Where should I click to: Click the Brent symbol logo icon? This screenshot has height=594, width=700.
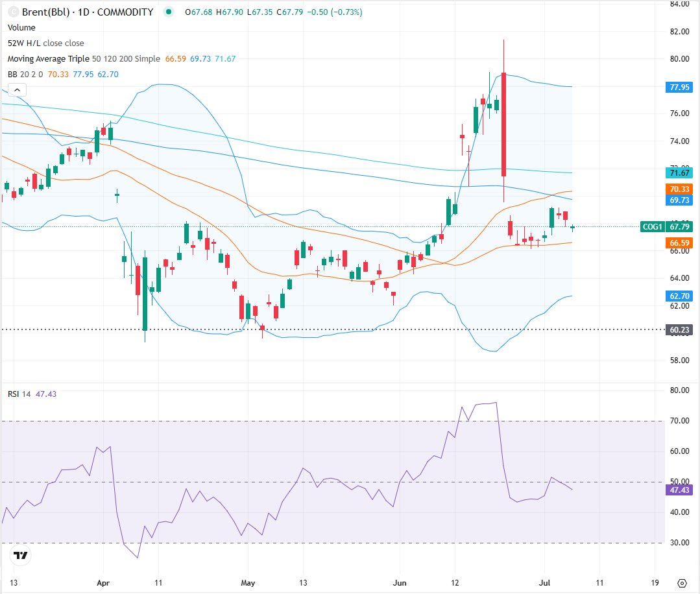coord(12,12)
